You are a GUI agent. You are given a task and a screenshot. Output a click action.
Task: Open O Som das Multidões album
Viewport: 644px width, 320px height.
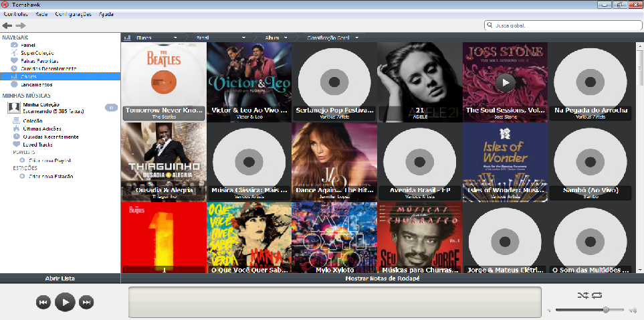point(591,238)
